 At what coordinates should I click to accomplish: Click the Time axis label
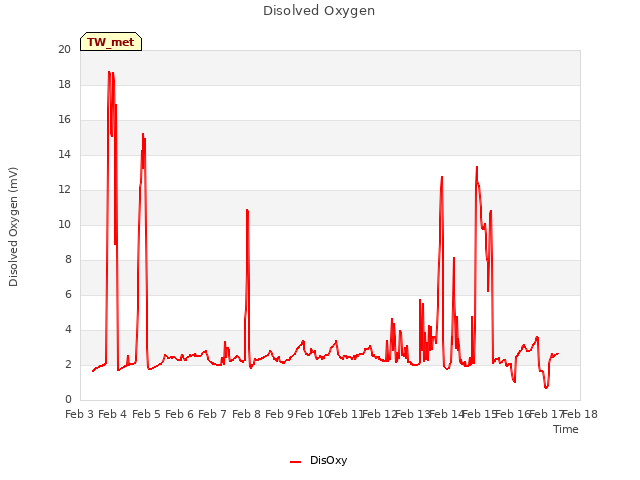[566, 429]
